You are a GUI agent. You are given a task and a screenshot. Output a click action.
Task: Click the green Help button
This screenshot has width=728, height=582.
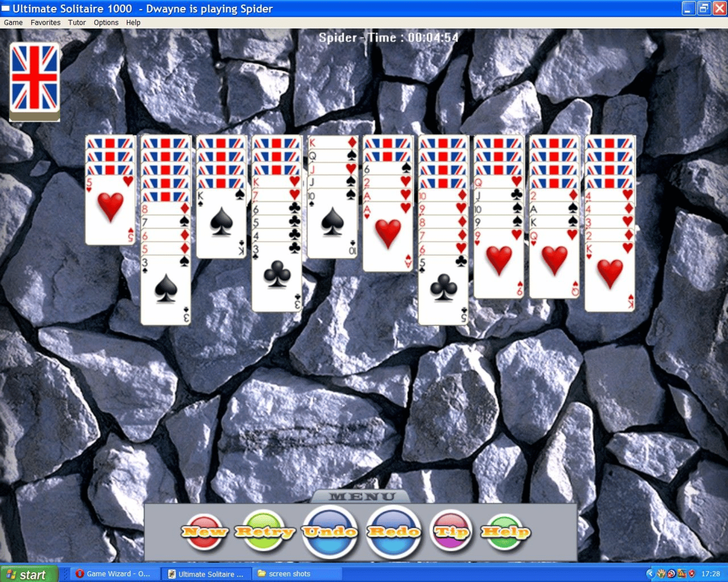point(505,532)
